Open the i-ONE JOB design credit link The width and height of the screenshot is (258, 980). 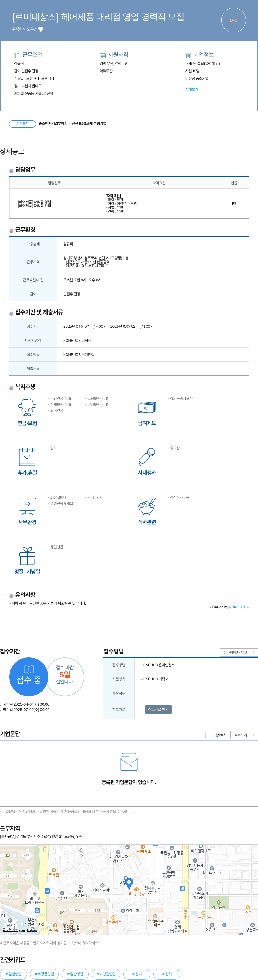point(238,607)
